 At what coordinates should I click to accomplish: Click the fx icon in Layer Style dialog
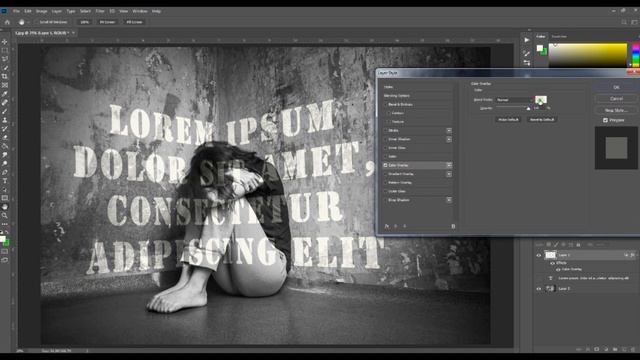387,226
